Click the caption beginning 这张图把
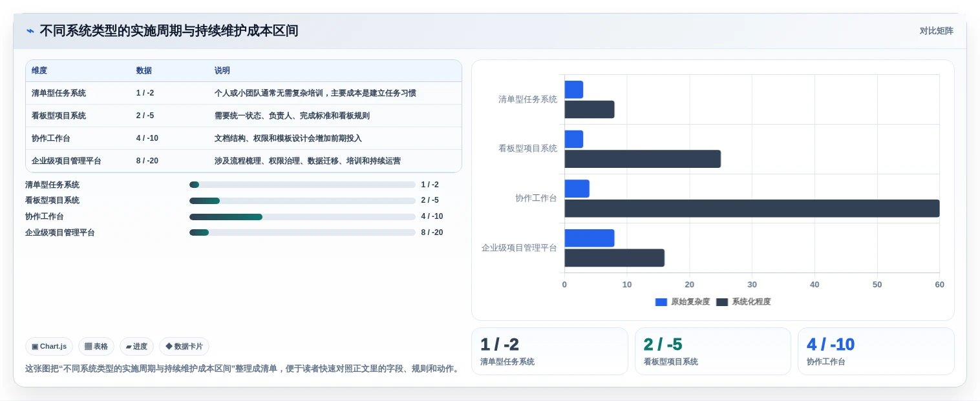 (243, 369)
